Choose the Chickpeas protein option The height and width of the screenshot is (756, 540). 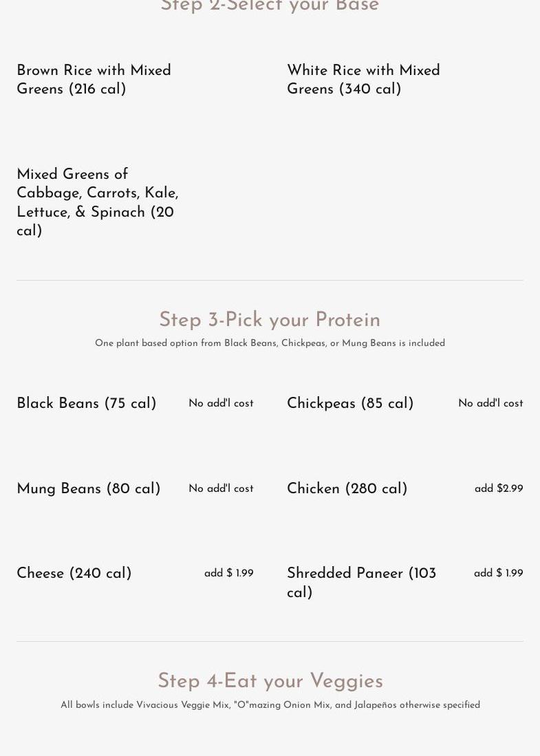[x=349, y=404]
